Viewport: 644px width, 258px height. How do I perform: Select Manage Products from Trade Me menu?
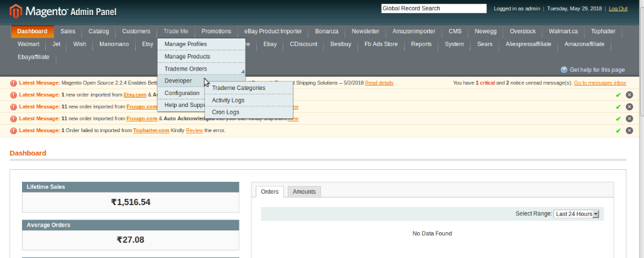point(201,57)
